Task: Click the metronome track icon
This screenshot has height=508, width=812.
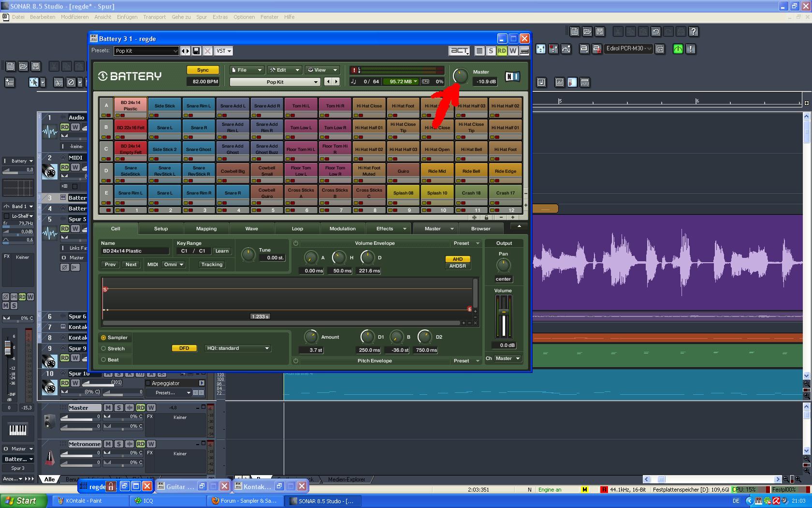Action: [50, 458]
